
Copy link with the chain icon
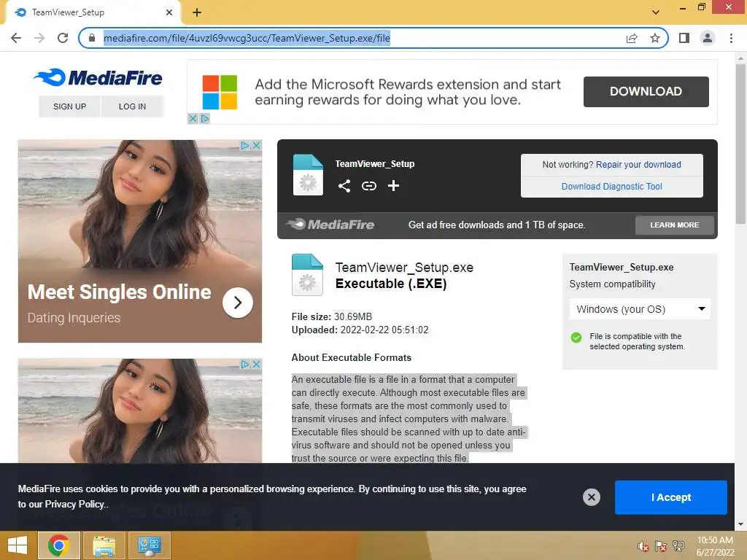pos(368,186)
